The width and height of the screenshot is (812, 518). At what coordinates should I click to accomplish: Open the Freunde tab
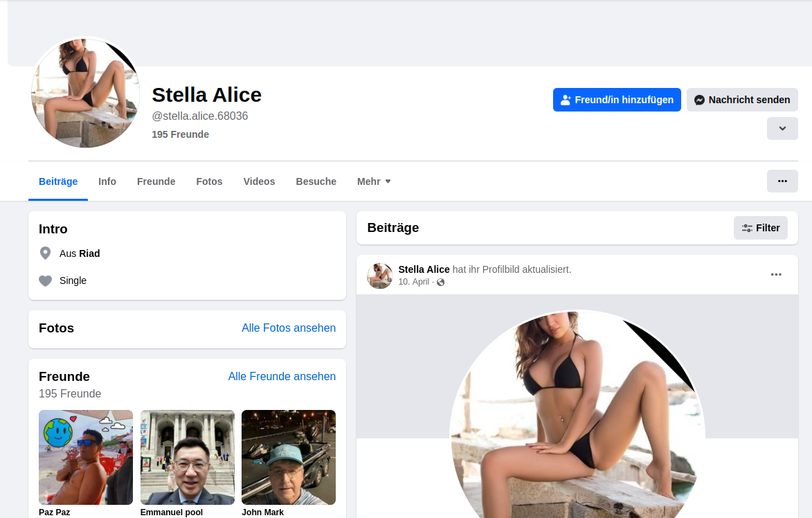click(156, 181)
